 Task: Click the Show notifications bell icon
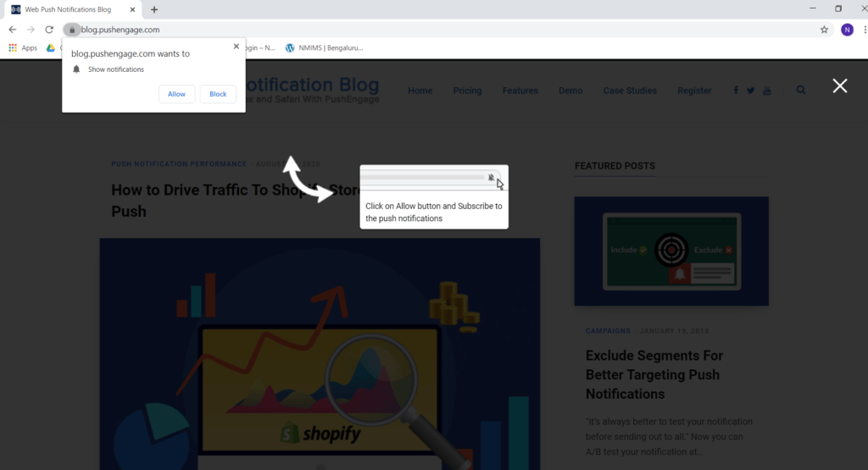pyautogui.click(x=76, y=69)
